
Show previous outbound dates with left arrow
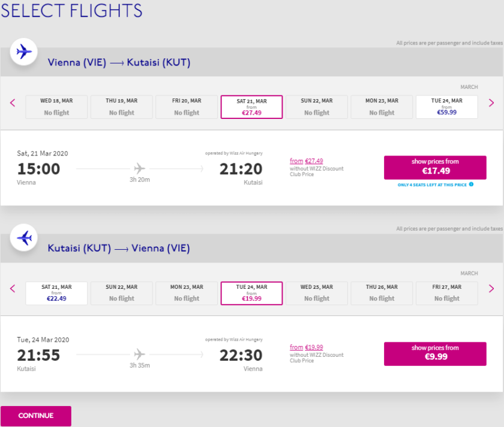(x=13, y=103)
